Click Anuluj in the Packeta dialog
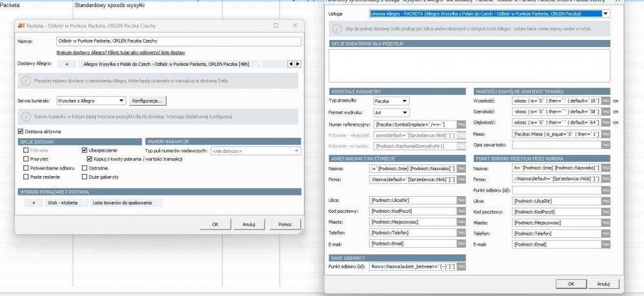The height and width of the screenshot is (296, 644). [249, 224]
